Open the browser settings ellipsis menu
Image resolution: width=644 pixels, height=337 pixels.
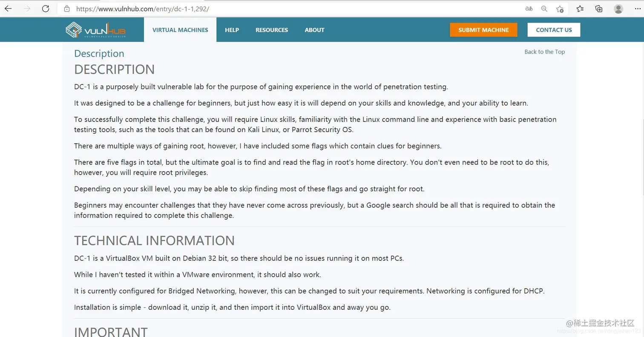click(638, 9)
